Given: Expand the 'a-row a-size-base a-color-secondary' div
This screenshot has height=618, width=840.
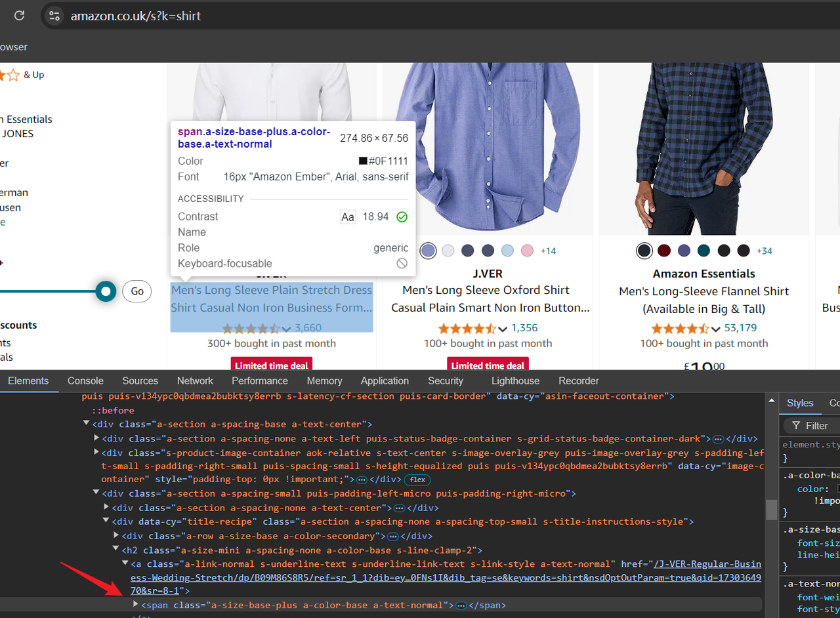Looking at the screenshot, I should point(116,535).
